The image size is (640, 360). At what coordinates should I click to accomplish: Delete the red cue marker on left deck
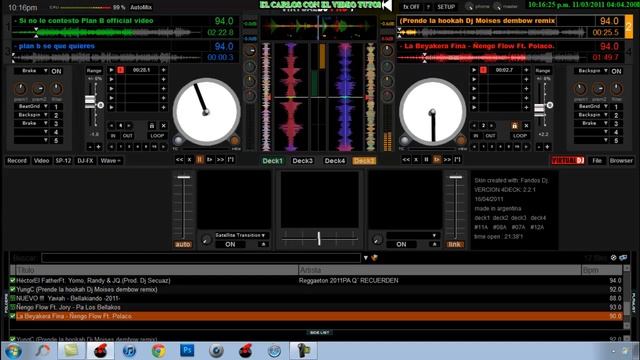(120, 70)
